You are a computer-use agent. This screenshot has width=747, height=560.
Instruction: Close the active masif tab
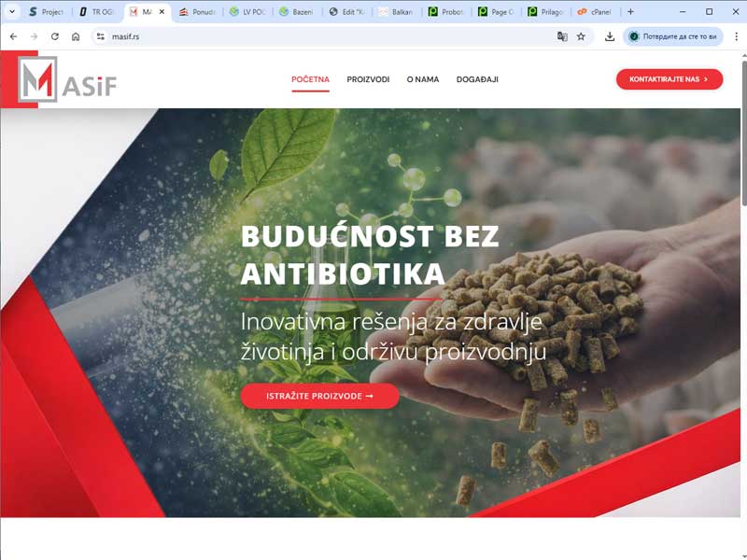pos(162,12)
